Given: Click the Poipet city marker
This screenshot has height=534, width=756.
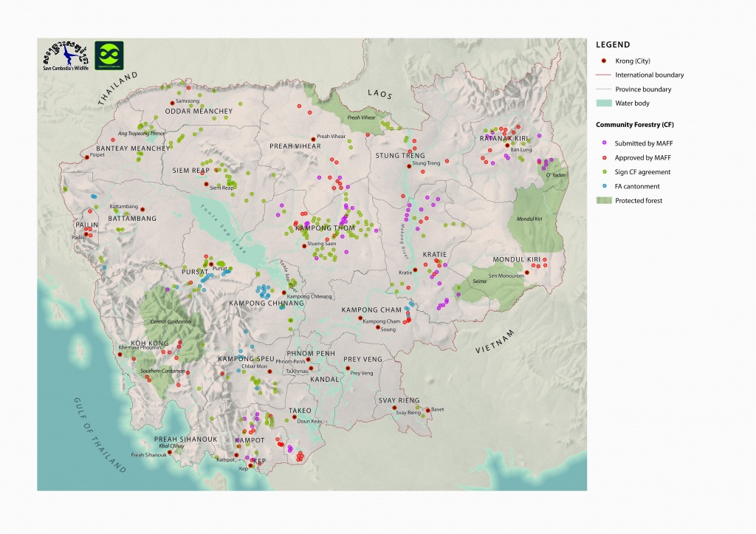Looking at the screenshot, I should click(86, 156).
